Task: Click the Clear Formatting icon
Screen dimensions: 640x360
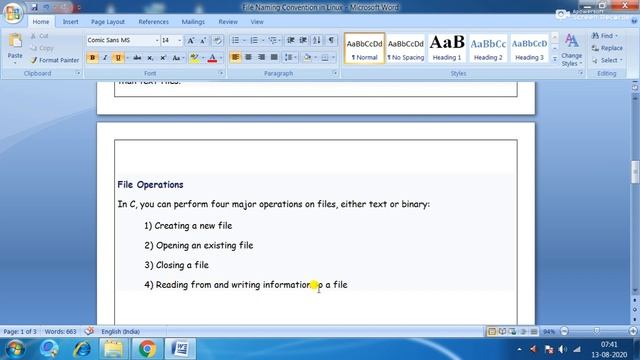Action: pos(218,40)
